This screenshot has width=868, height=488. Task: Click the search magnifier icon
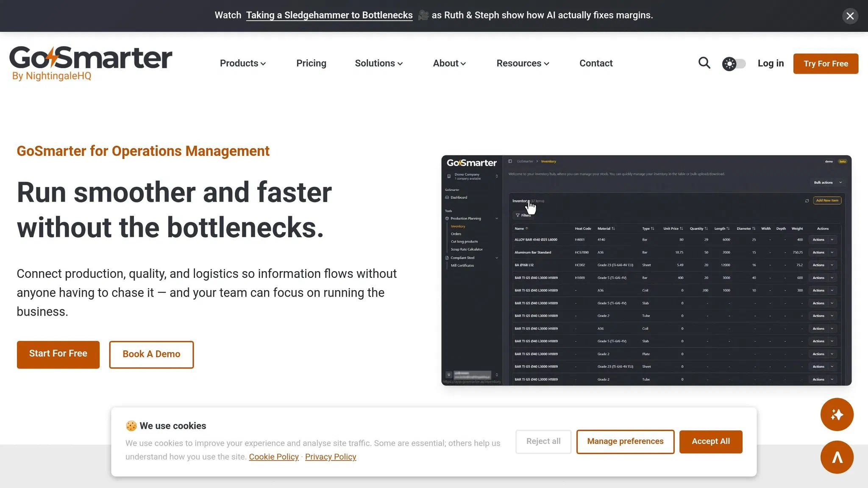(704, 63)
